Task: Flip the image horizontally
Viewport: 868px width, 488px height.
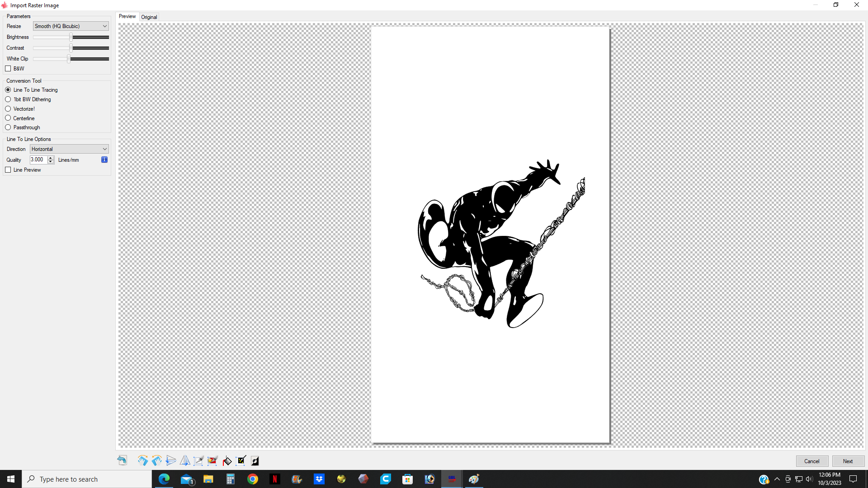Action: (x=185, y=460)
